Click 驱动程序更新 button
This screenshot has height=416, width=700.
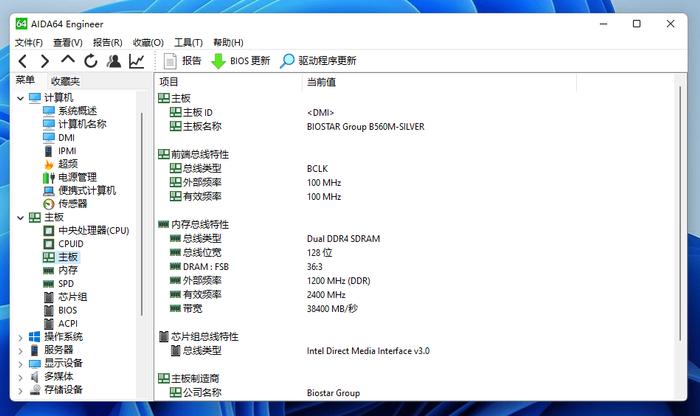click(318, 61)
